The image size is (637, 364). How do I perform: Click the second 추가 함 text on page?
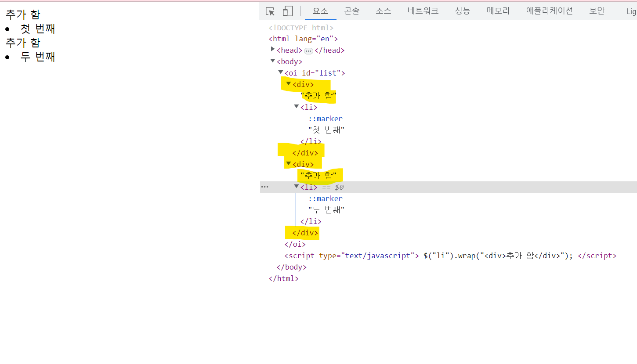click(23, 43)
